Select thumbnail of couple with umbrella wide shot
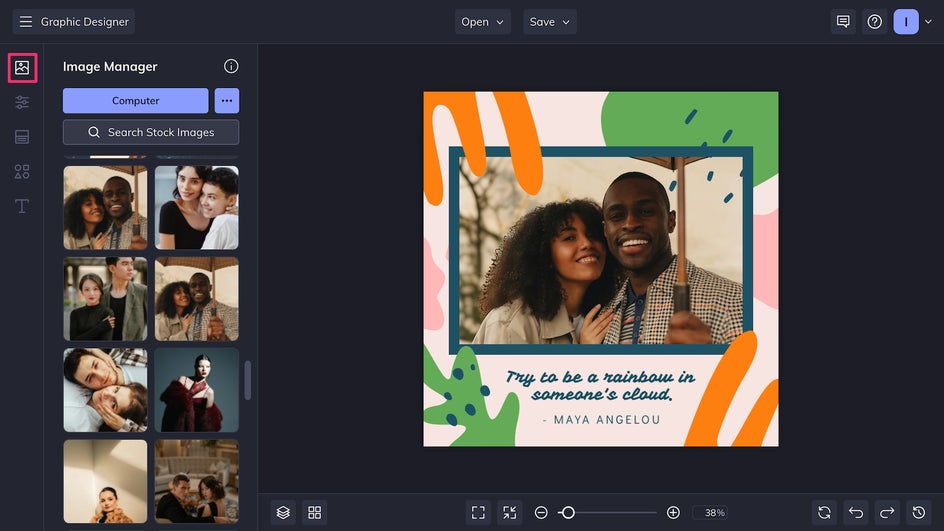944x531 pixels. tap(197, 299)
